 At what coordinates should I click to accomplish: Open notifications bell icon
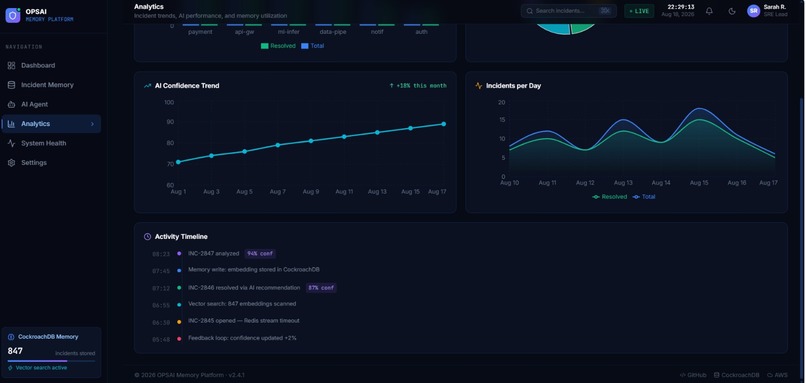coord(709,11)
